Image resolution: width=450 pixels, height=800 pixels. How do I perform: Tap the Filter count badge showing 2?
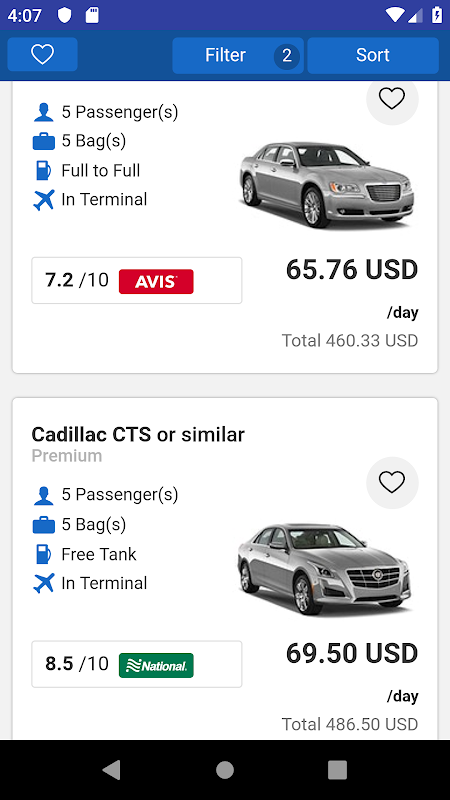(287, 56)
